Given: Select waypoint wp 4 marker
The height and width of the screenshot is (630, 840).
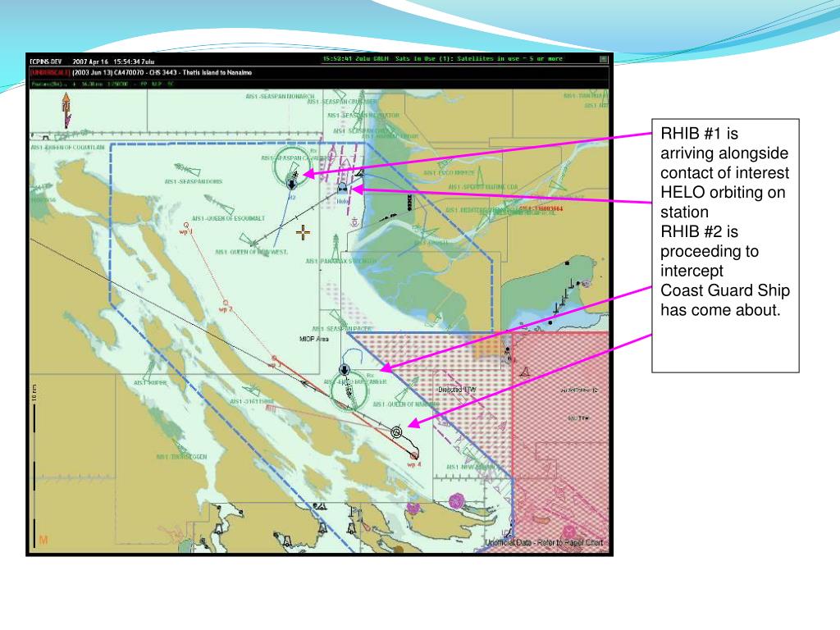Looking at the screenshot, I should [x=414, y=455].
